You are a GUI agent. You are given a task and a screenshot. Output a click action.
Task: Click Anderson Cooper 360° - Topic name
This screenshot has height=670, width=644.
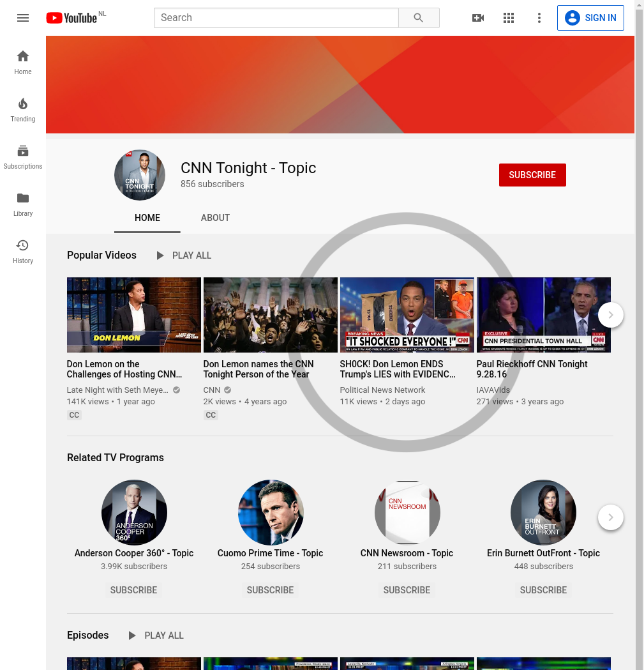click(x=134, y=553)
